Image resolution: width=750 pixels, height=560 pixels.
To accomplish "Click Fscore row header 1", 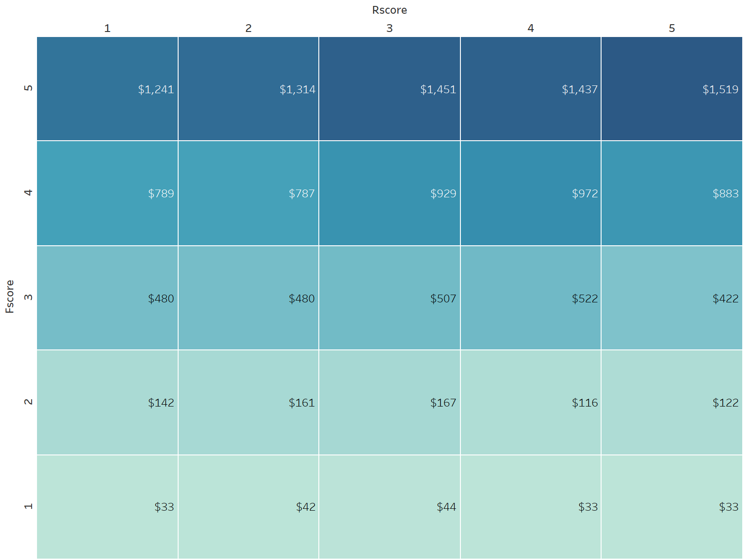I will [28, 507].
